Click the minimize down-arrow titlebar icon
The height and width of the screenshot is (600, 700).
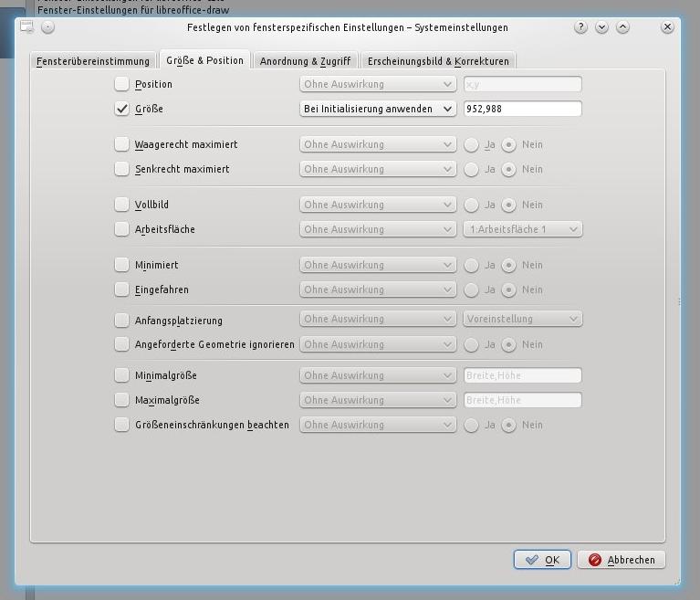601,27
